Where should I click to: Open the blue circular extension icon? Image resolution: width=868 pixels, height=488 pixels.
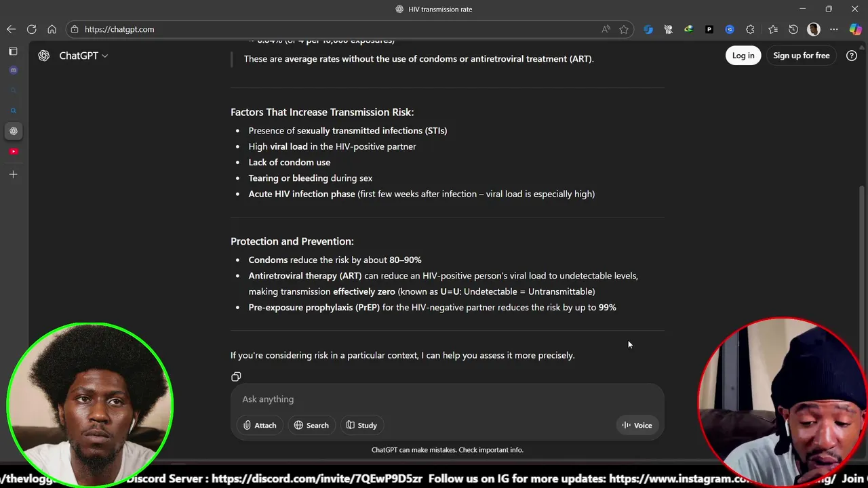730,29
